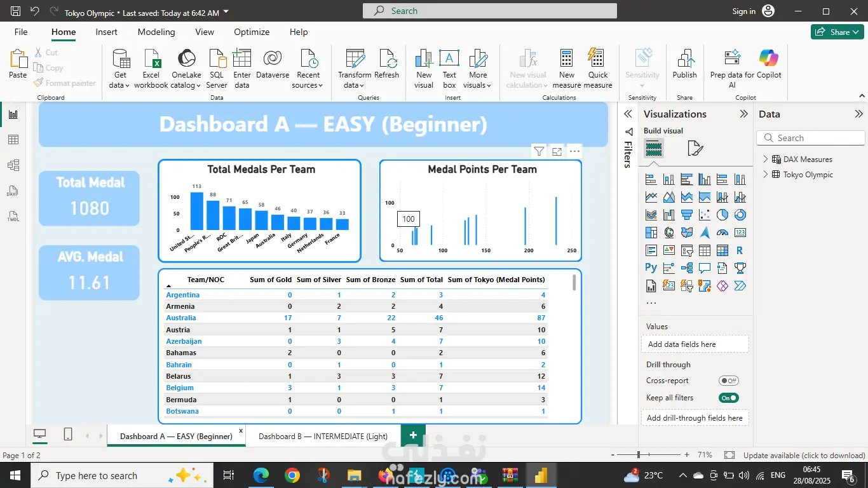
Task: Switch to the Insert ribbon tab
Action: (x=106, y=32)
